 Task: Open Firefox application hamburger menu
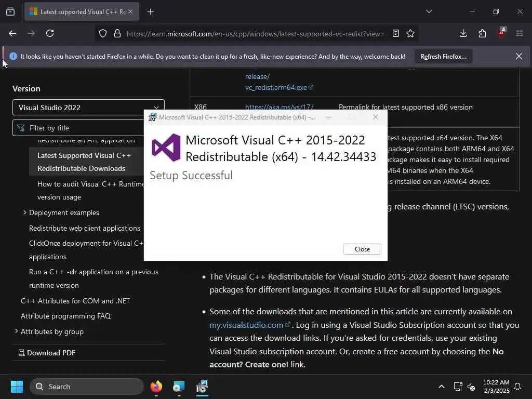[x=520, y=33]
